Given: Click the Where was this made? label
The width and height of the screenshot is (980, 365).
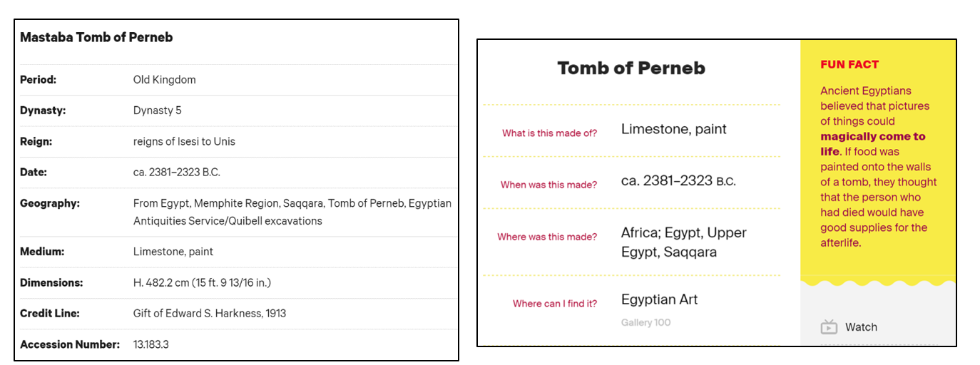Looking at the screenshot, I should coord(547,237).
